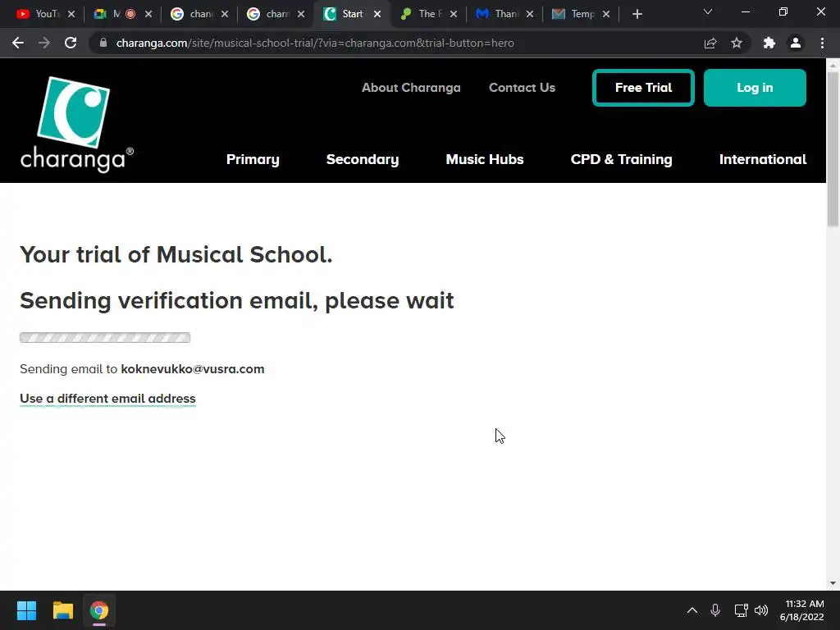Click 'Sending verification email, please wait' heading
This screenshot has height=630, width=840.
(237, 300)
